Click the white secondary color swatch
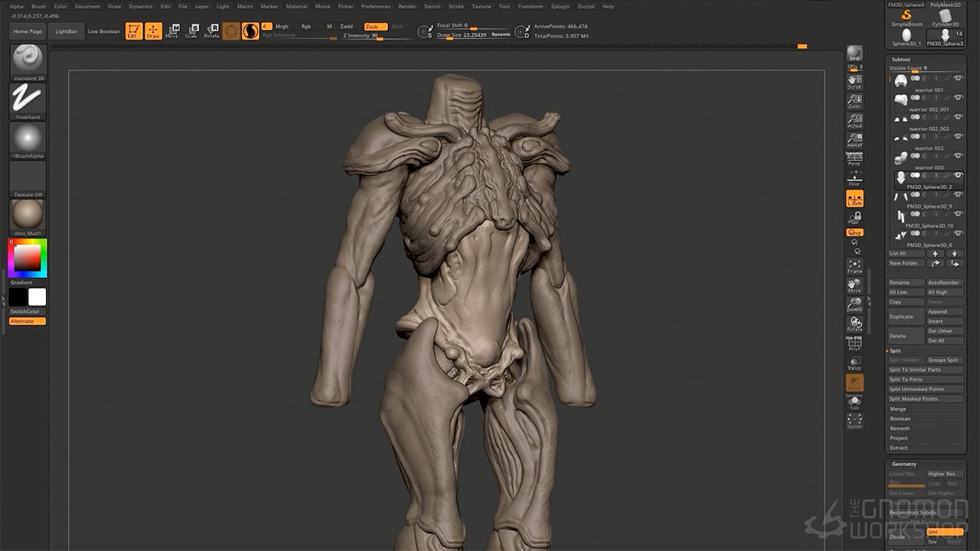The image size is (980, 551). click(x=37, y=298)
